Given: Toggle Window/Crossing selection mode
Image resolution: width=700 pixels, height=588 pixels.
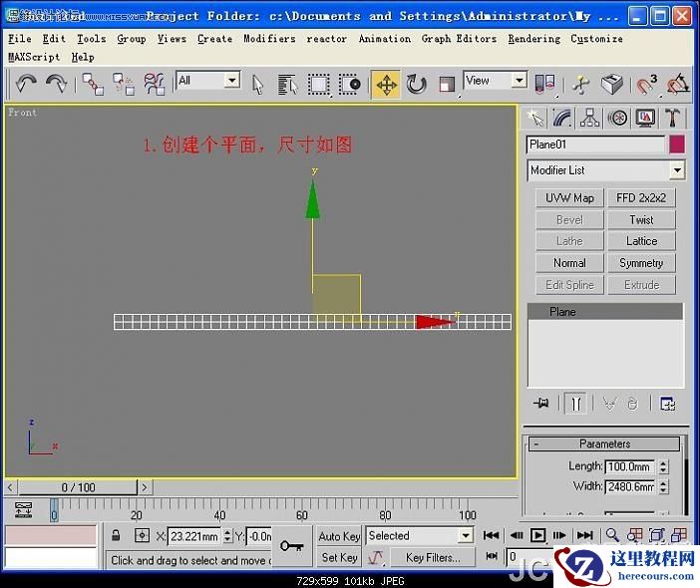Looking at the screenshot, I should pos(349,84).
